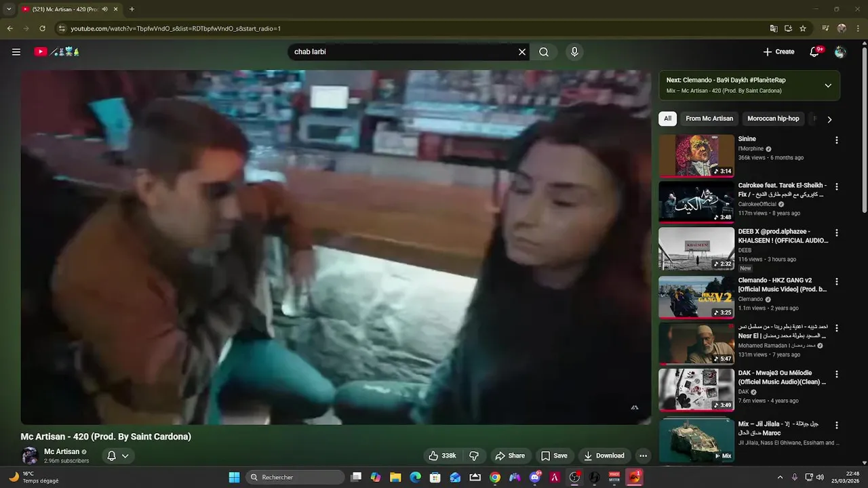Screen dimensions: 868x488
Task: Open Sinine video thumbnail
Action: pos(696,155)
